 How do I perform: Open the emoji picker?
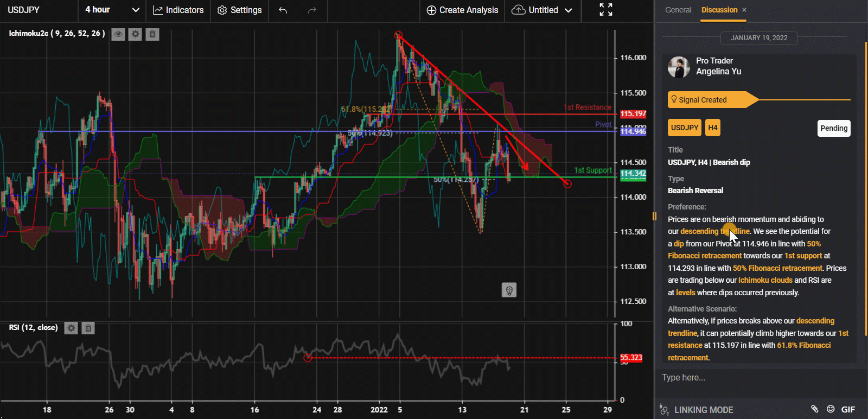point(831,409)
